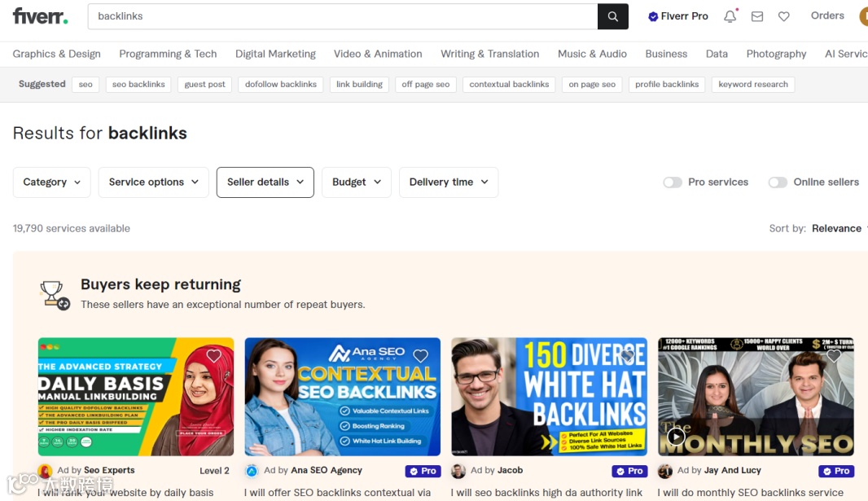Click seller name Jay And Lucy

(x=732, y=471)
